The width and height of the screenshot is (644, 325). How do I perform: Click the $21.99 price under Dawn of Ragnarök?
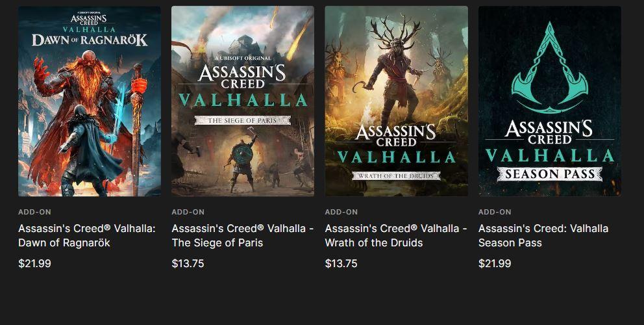click(34, 263)
